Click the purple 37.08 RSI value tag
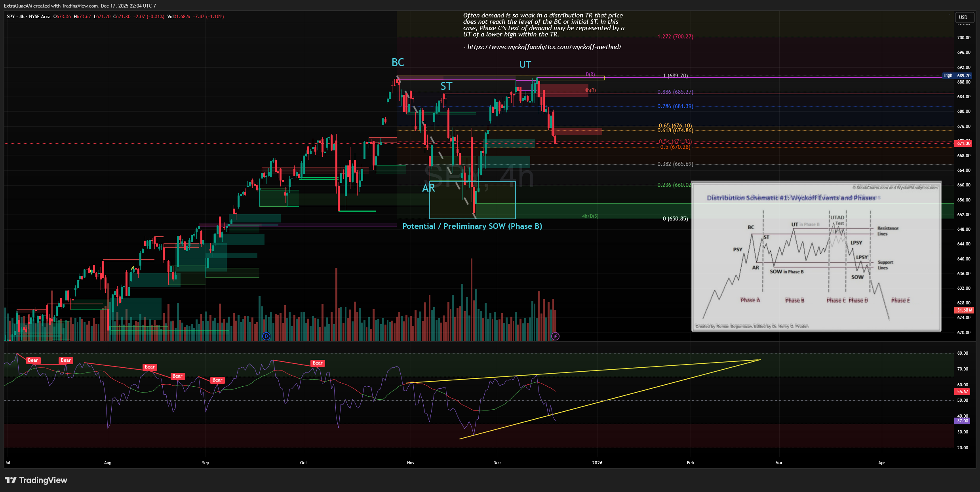 point(963,421)
